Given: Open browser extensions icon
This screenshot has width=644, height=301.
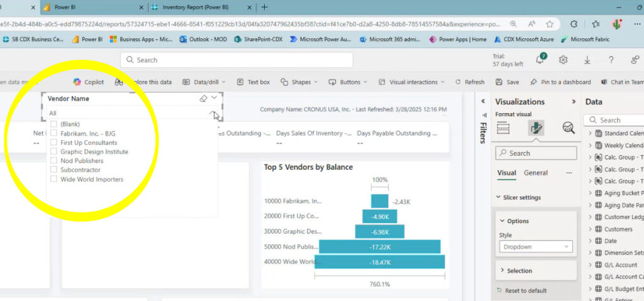Looking at the screenshot, I should click(574, 25).
